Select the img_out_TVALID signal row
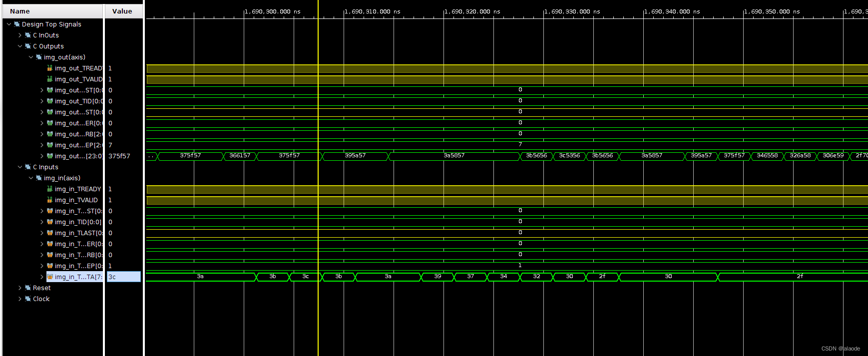The image size is (868, 356). [78, 79]
